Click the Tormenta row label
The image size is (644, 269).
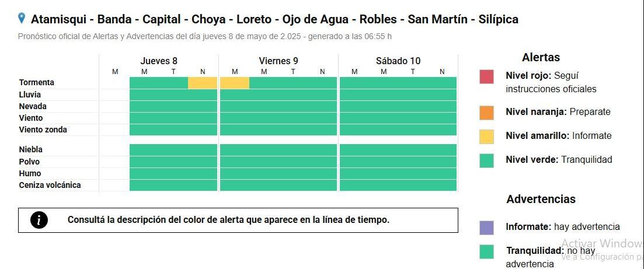(36, 82)
